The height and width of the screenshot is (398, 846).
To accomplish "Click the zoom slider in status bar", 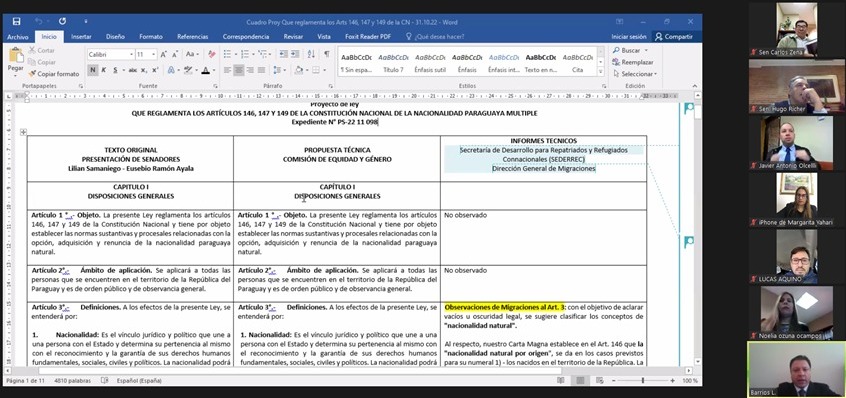I will pyautogui.click(x=642, y=381).
